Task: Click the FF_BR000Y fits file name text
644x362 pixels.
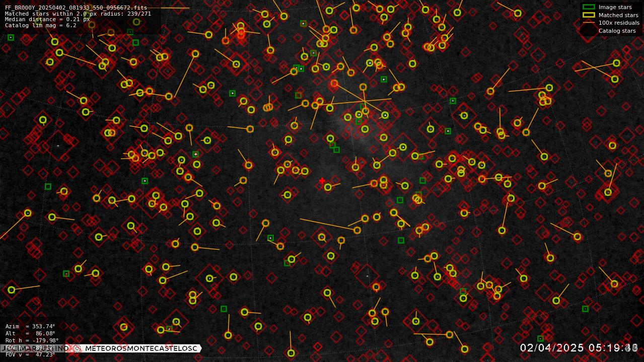Action: 76,8
